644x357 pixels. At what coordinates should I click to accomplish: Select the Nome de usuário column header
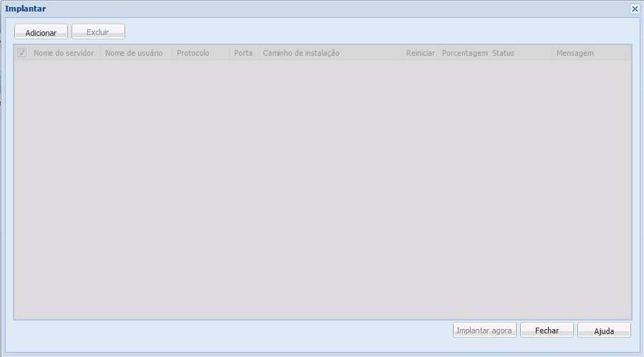point(137,53)
